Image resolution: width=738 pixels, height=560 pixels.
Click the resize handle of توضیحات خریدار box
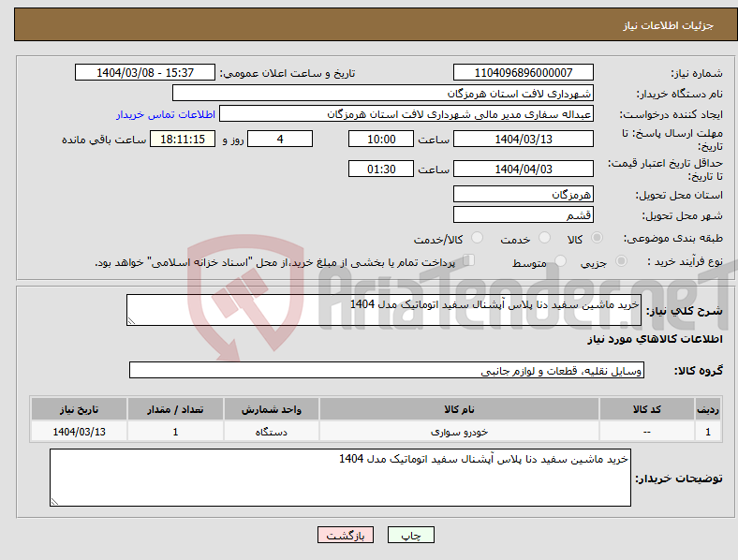(x=54, y=502)
